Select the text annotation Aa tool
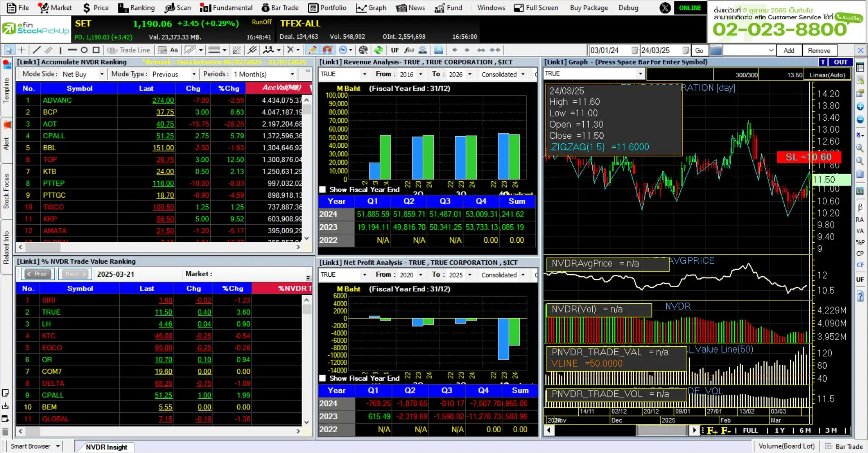The image size is (868, 453). [174, 50]
